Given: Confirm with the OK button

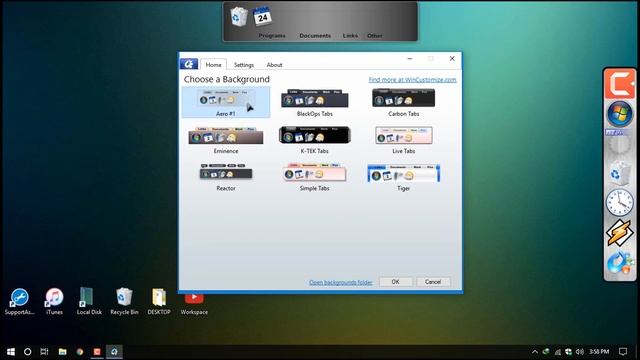Looking at the screenshot, I should [x=396, y=282].
